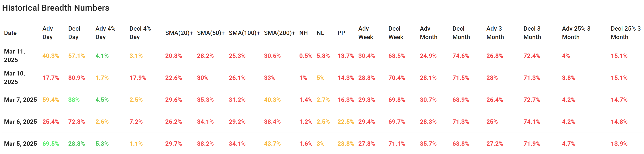Click the 80.9% Decl Day value

(76, 78)
